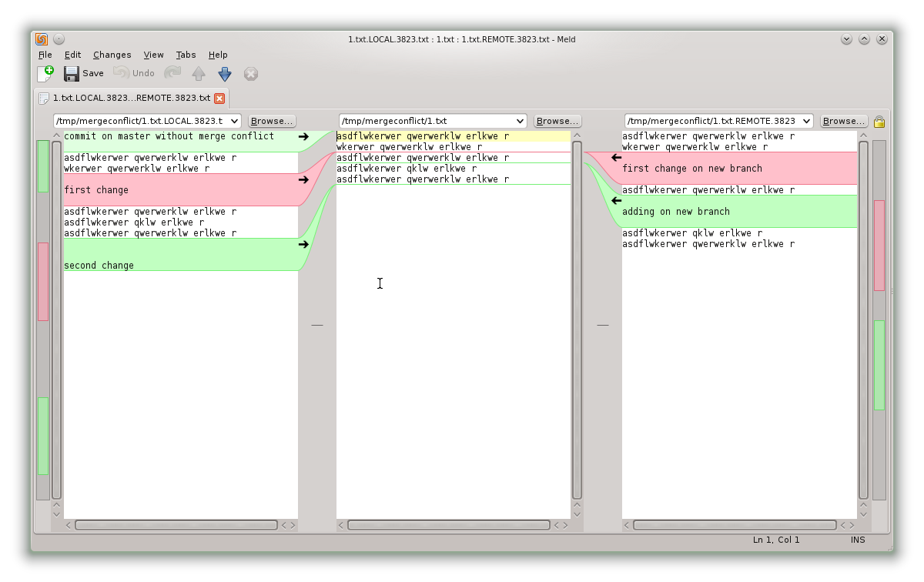The image size is (924, 582).
Task: Select the 1.txt.LOCAL.3823...REMOTE.3823.txt tab
Action: tap(131, 98)
